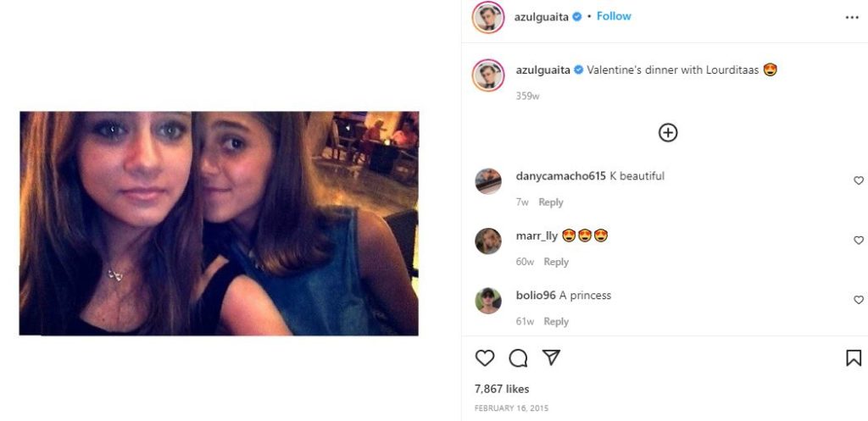Follow the azulguaita account
The height and width of the screenshot is (421, 868).
pos(614,16)
